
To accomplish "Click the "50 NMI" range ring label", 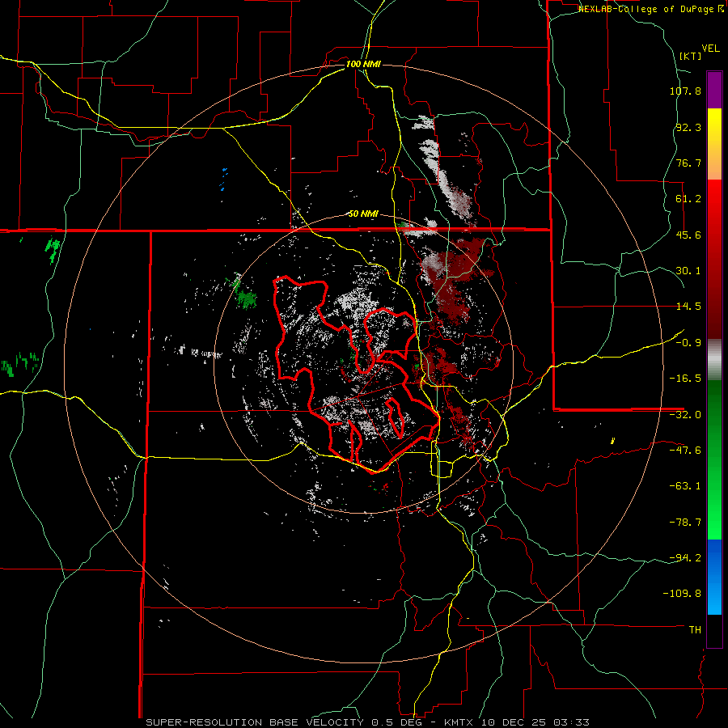I will coord(363,214).
